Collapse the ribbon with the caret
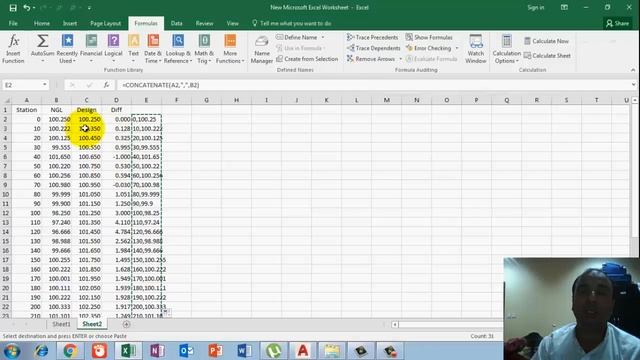This screenshot has height=360, width=640. tap(633, 70)
